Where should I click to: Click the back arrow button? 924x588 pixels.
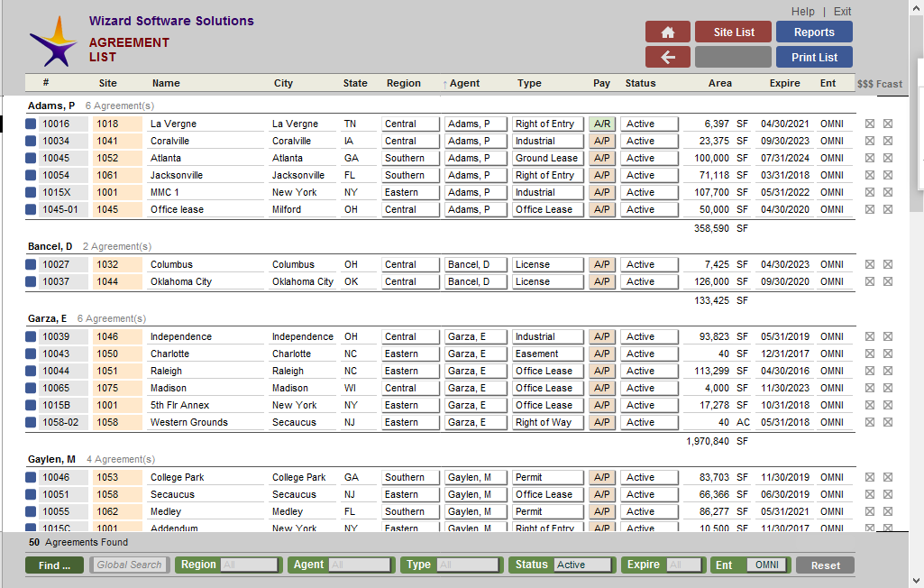tap(668, 57)
